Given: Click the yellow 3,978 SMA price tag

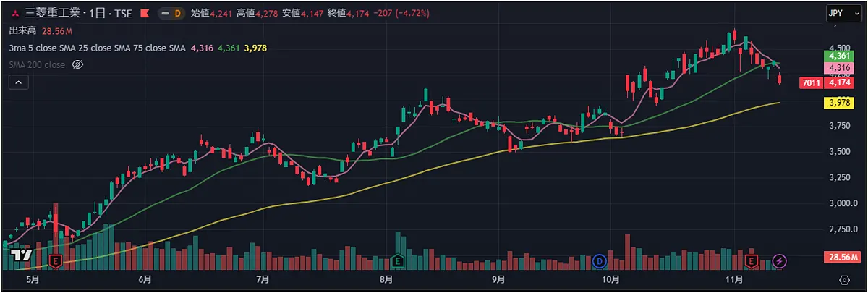Looking at the screenshot, I should (839, 103).
